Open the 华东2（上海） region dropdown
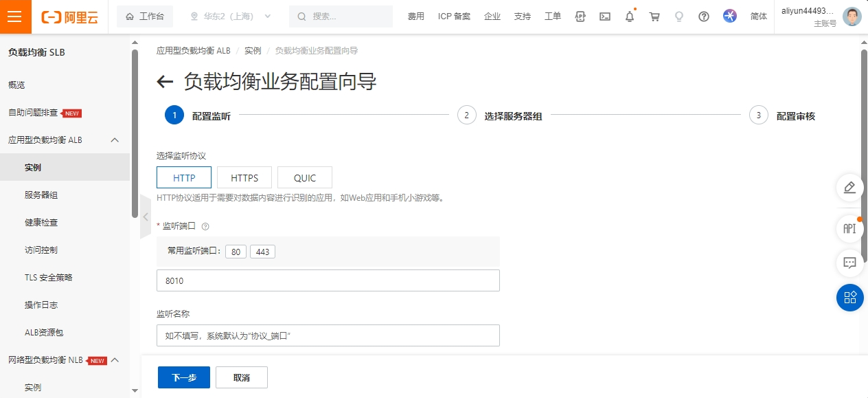 (x=230, y=16)
